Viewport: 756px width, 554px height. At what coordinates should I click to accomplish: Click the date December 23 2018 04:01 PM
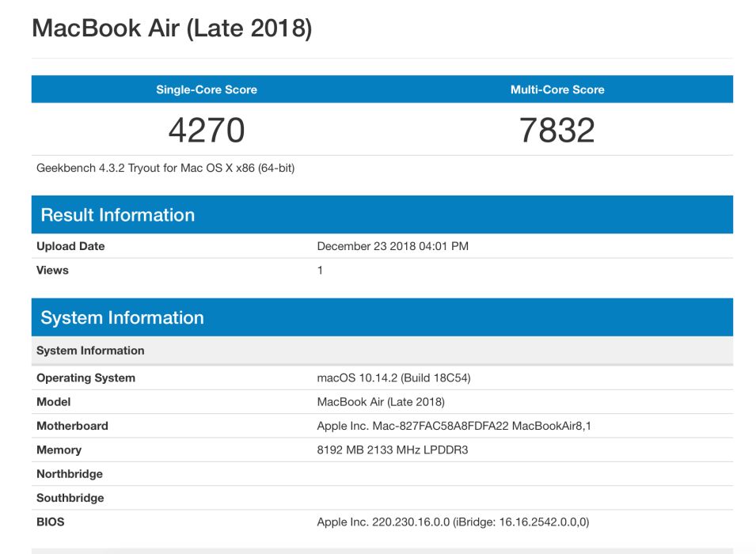click(393, 246)
